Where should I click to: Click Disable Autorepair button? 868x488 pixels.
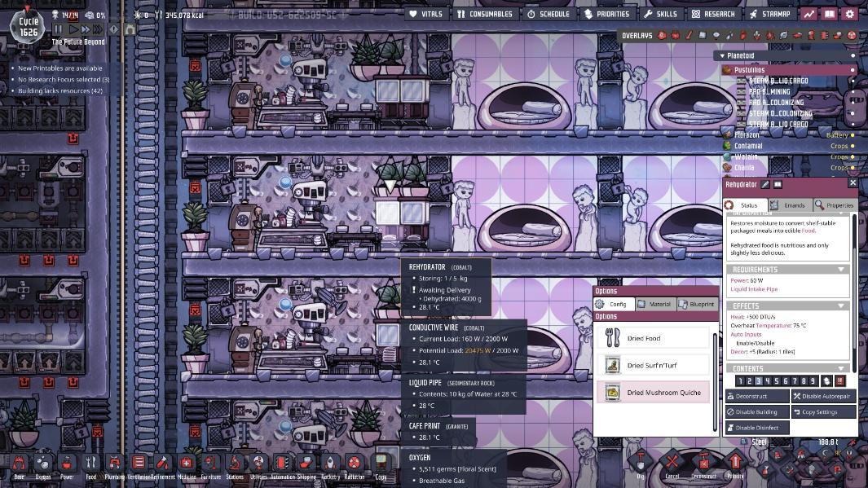click(824, 396)
